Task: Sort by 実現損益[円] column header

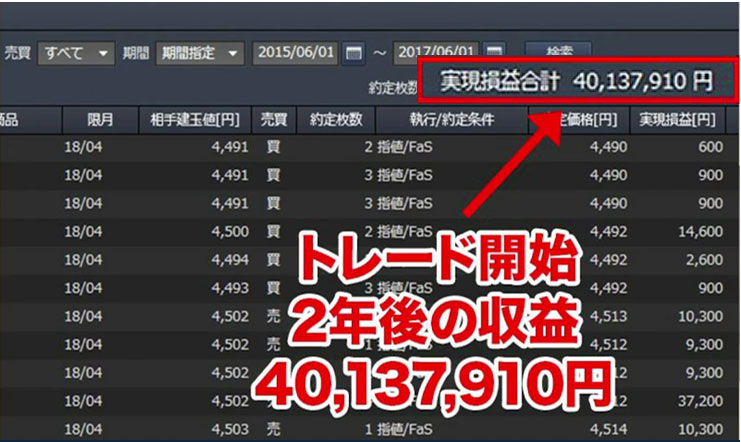Action: 678,120
